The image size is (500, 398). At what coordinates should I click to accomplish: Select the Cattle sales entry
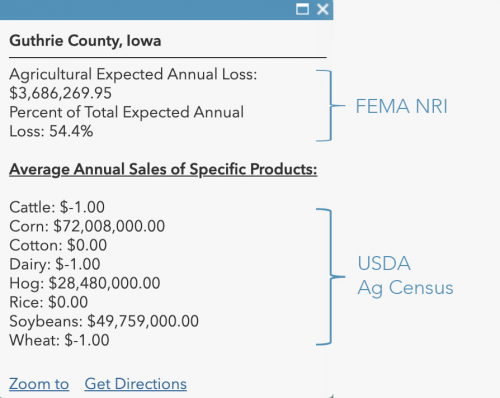pos(57,207)
